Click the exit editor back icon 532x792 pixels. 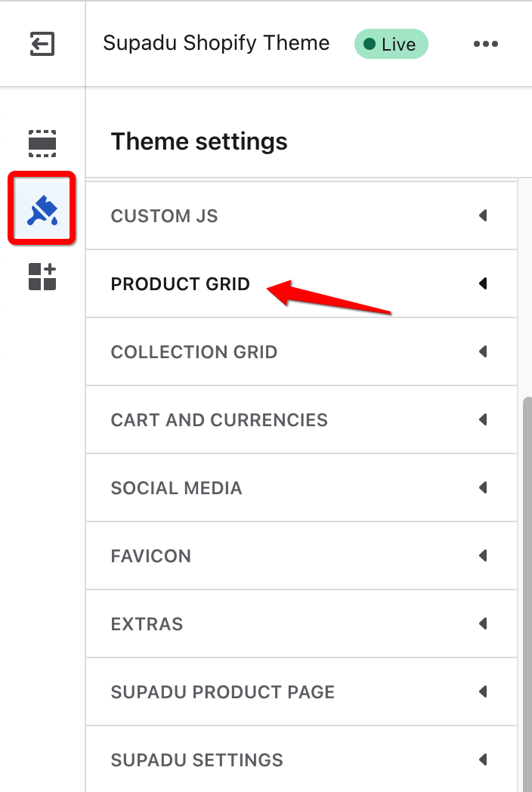coord(42,43)
